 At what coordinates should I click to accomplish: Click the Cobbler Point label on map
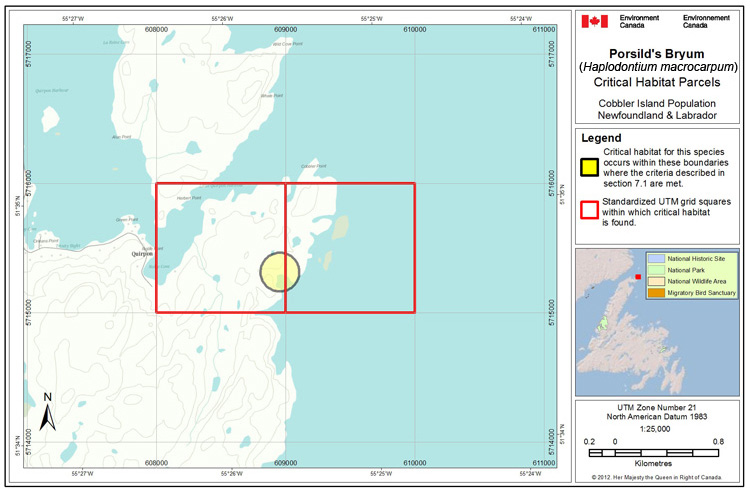(313, 167)
